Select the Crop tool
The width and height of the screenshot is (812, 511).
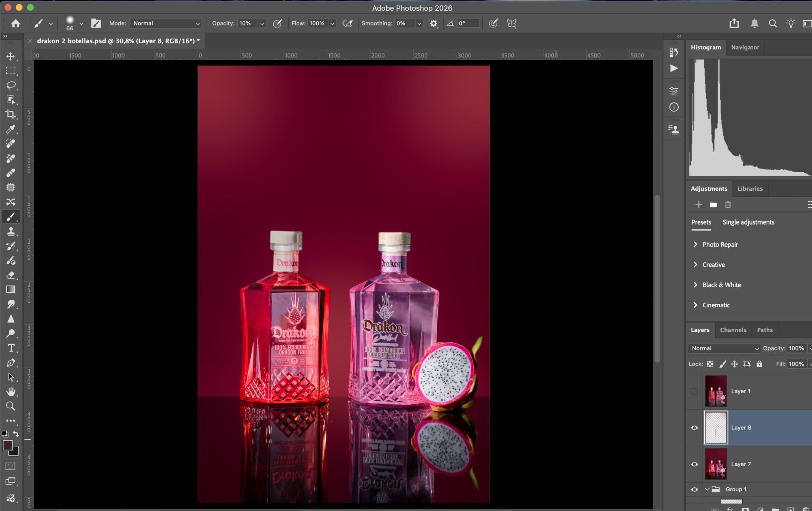11,115
